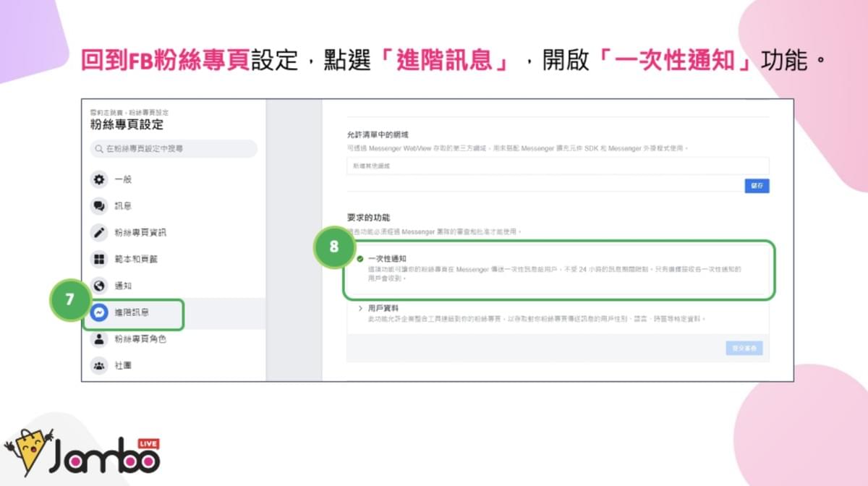
Task: Expand the 用戶資料 section chevron
Action: [360, 308]
